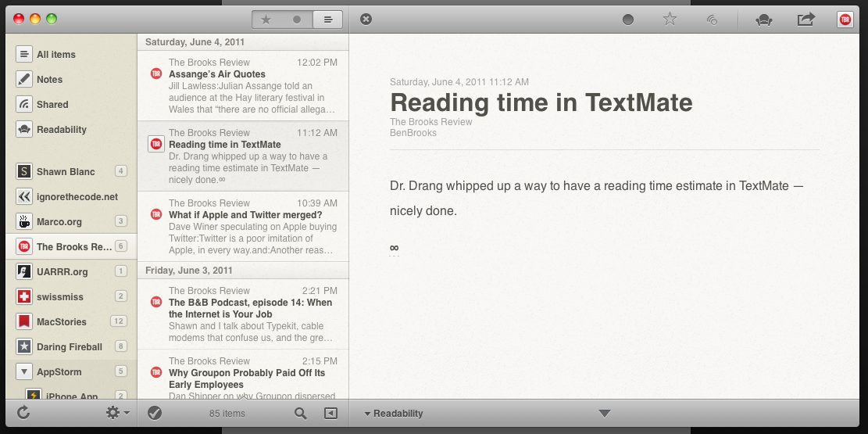Click The Brooks Review source under headline
868x434 pixels.
[430, 122]
